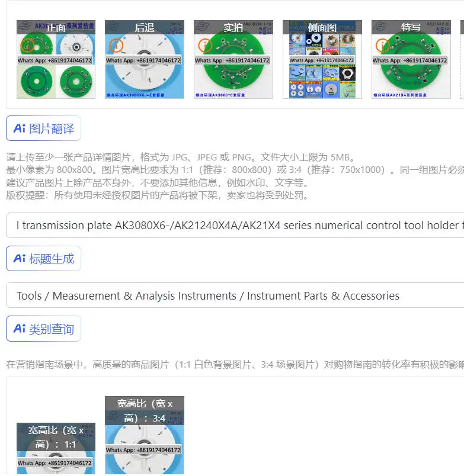Select the 后退 product image thumbnail
This screenshot has width=464, height=476.
point(145,59)
